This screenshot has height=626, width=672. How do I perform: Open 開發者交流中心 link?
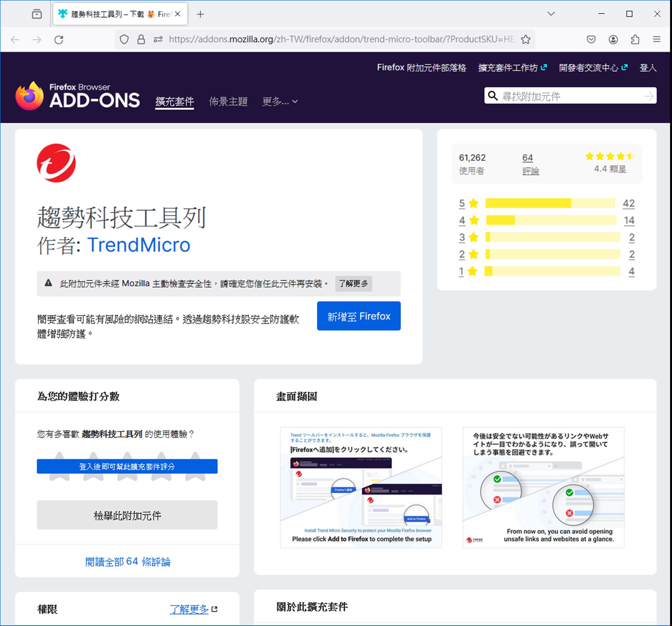coord(593,68)
